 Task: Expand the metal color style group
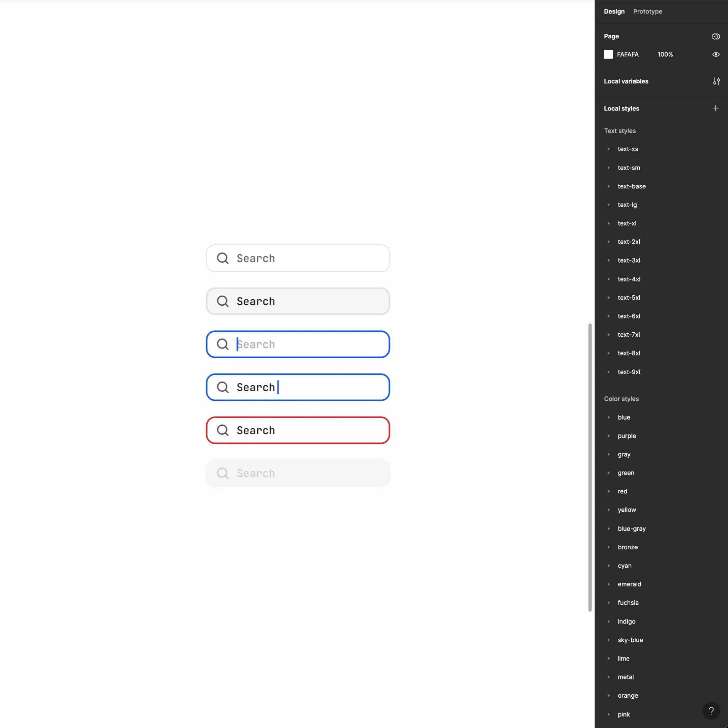[609, 676]
